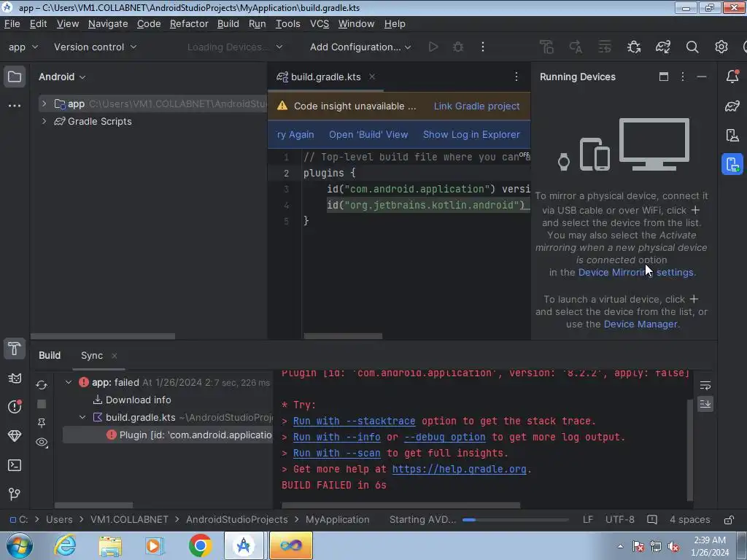The height and width of the screenshot is (560, 747).
Task: Open the Windows Start button
Action: tap(19, 545)
